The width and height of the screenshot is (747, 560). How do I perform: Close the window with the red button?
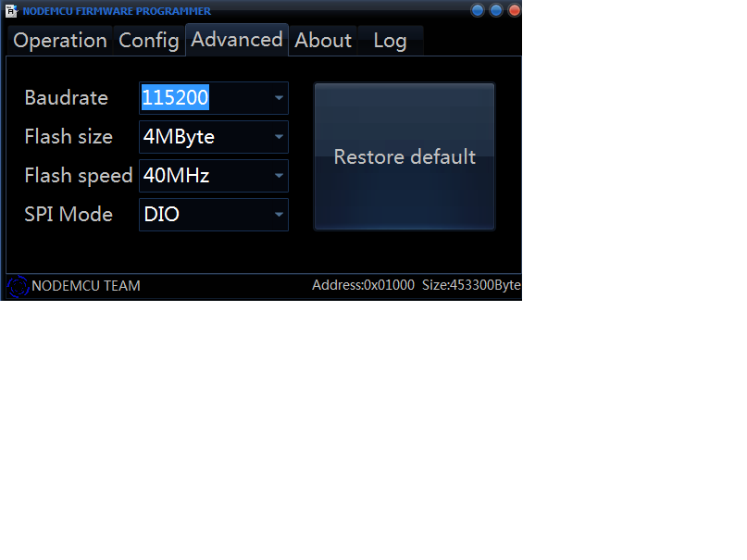pos(515,10)
